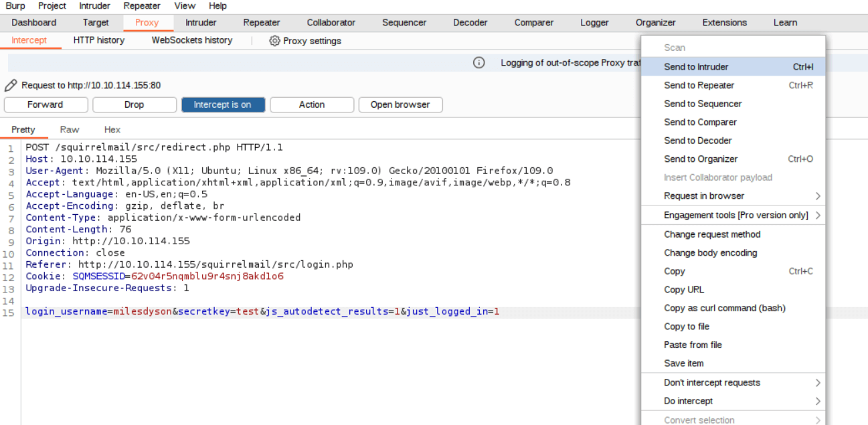Toggle the Intercept is on button

click(223, 105)
